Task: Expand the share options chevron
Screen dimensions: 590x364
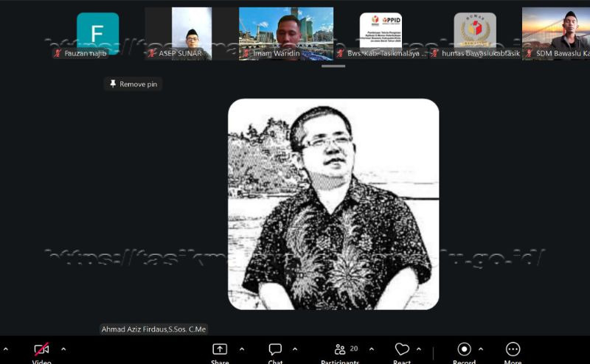Action: [242, 349]
